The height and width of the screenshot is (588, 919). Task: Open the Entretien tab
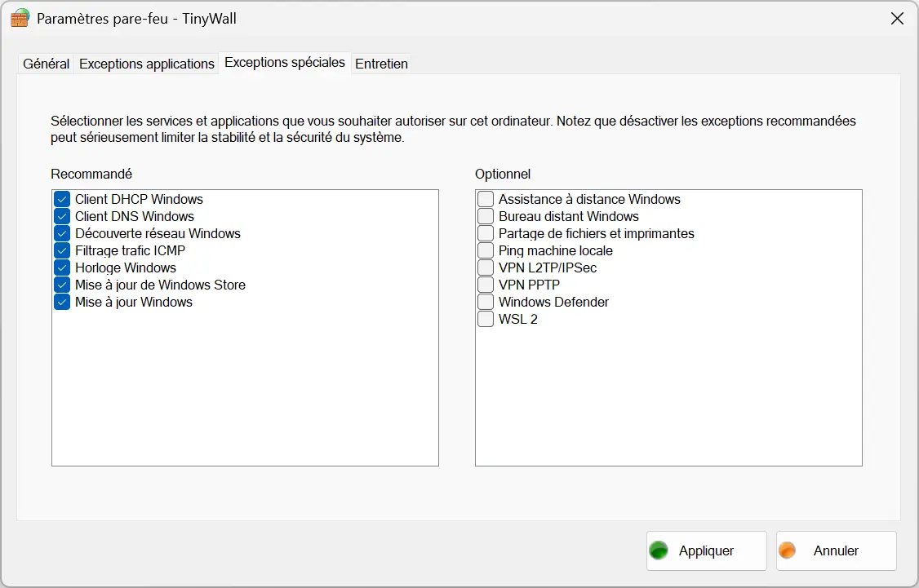381,64
